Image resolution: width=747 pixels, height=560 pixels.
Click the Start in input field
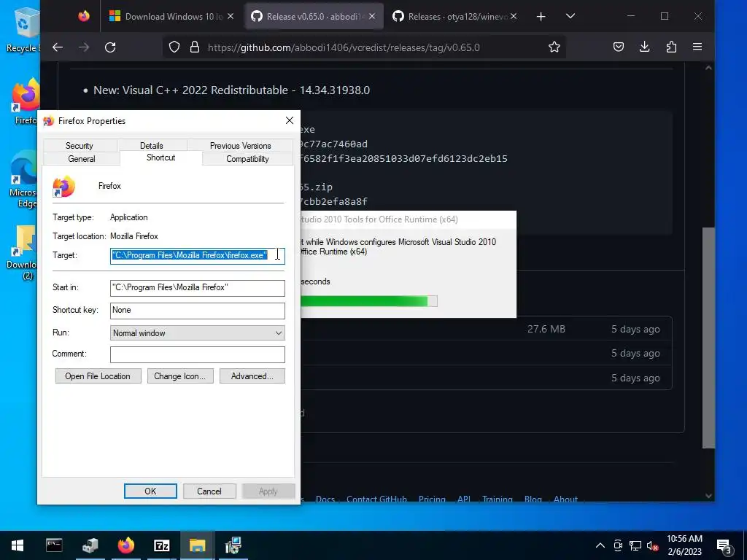click(x=197, y=287)
